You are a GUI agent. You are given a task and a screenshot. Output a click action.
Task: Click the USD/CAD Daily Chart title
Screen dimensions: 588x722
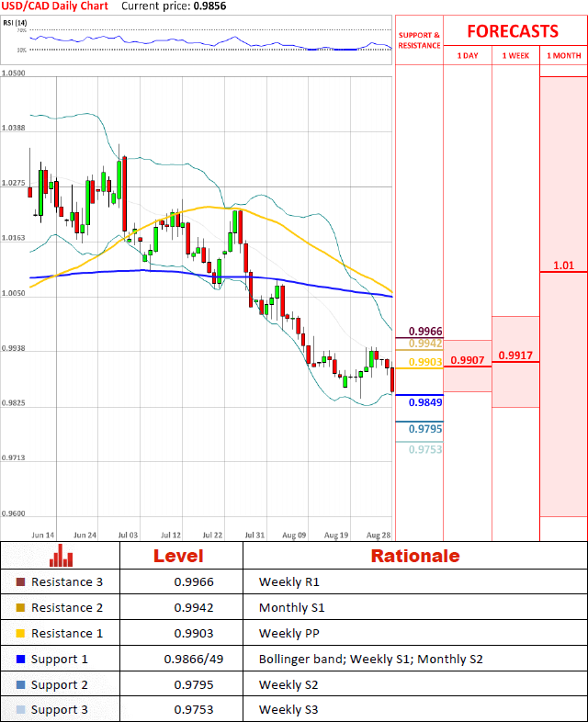(55, 6)
